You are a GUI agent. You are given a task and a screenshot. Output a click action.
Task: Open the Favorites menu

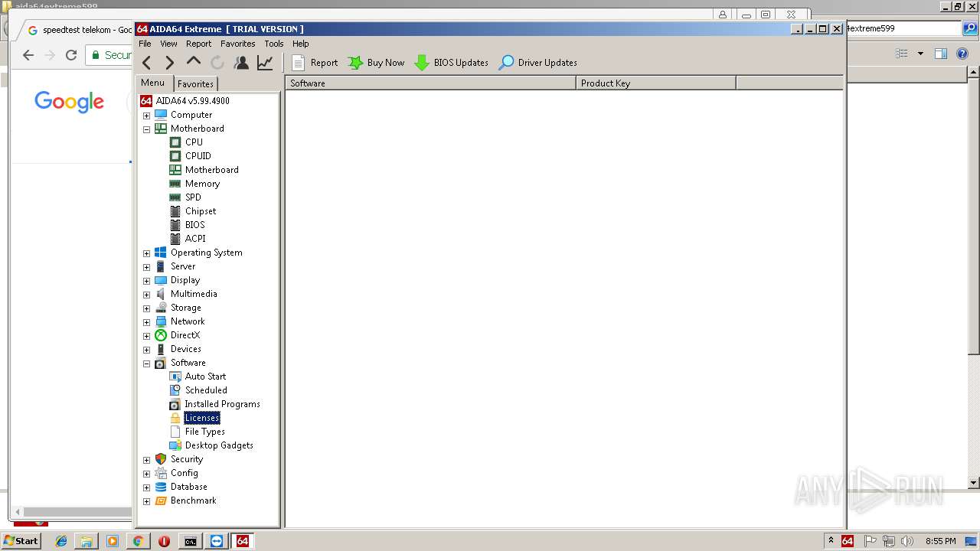coord(238,44)
